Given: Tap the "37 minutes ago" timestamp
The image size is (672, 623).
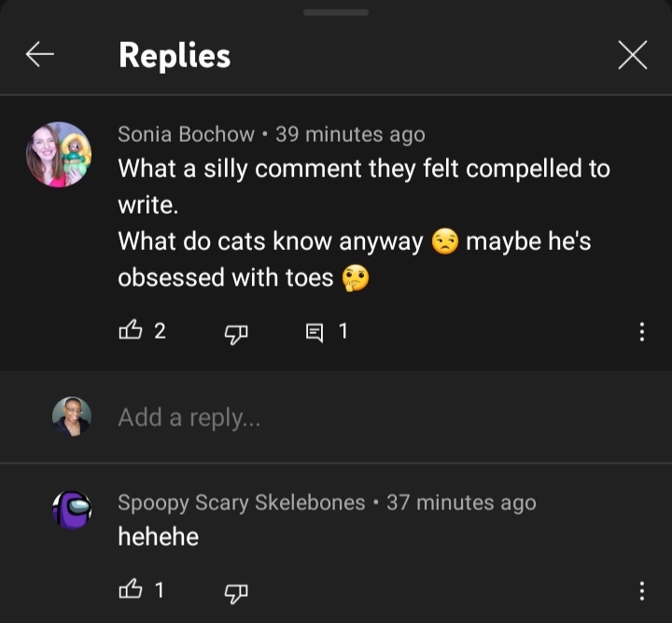Looking at the screenshot, I should pos(461,503).
